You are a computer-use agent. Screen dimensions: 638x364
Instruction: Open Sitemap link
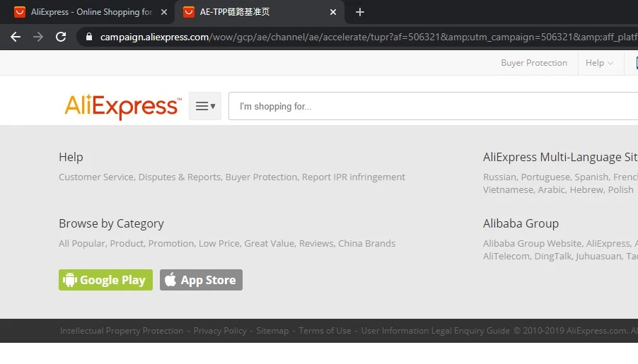[272, 331]
